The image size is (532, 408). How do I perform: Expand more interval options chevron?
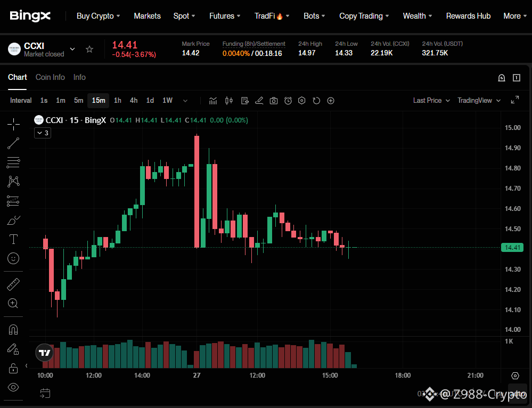[185, 101]
